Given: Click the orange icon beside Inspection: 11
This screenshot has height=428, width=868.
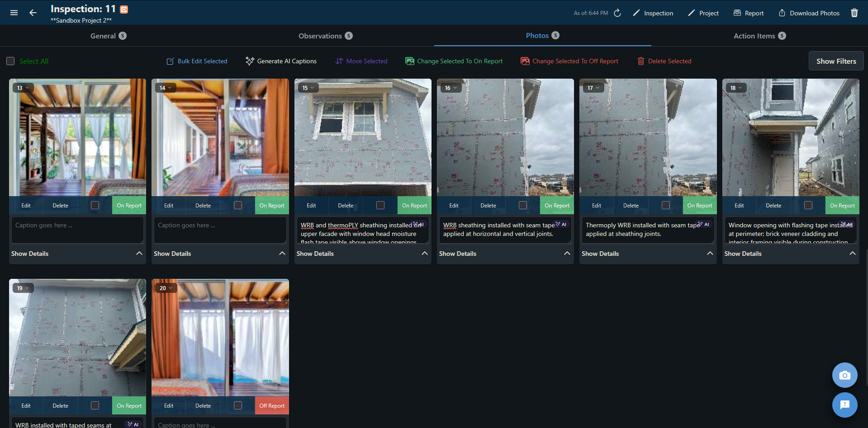Looking at the screenshot, I should click(124, 9).
